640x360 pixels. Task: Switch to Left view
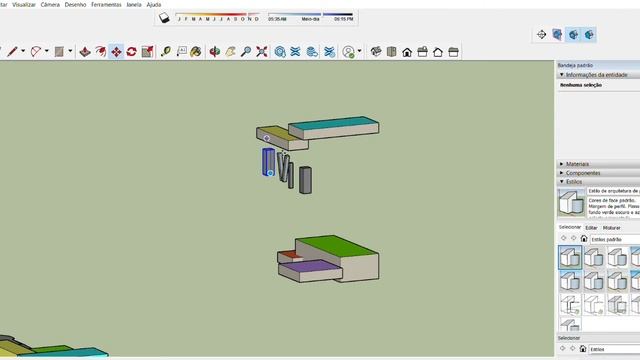(453, 52)
